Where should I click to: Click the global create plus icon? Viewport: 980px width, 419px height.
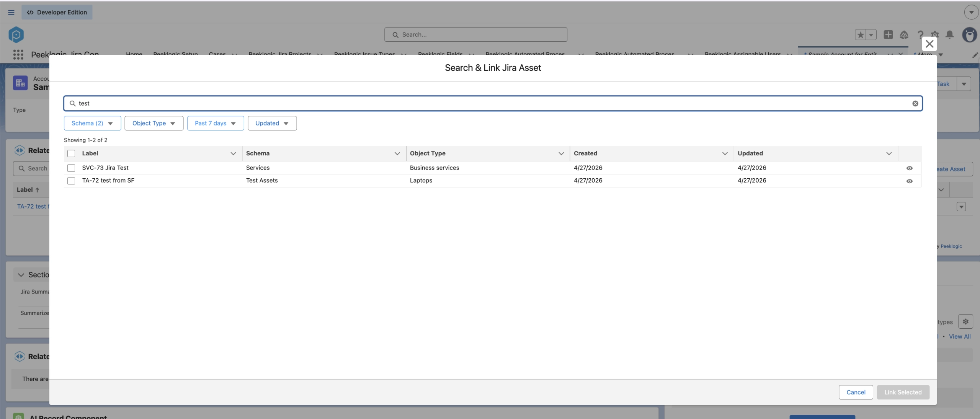pyautogui.click(x=888, y=34)
